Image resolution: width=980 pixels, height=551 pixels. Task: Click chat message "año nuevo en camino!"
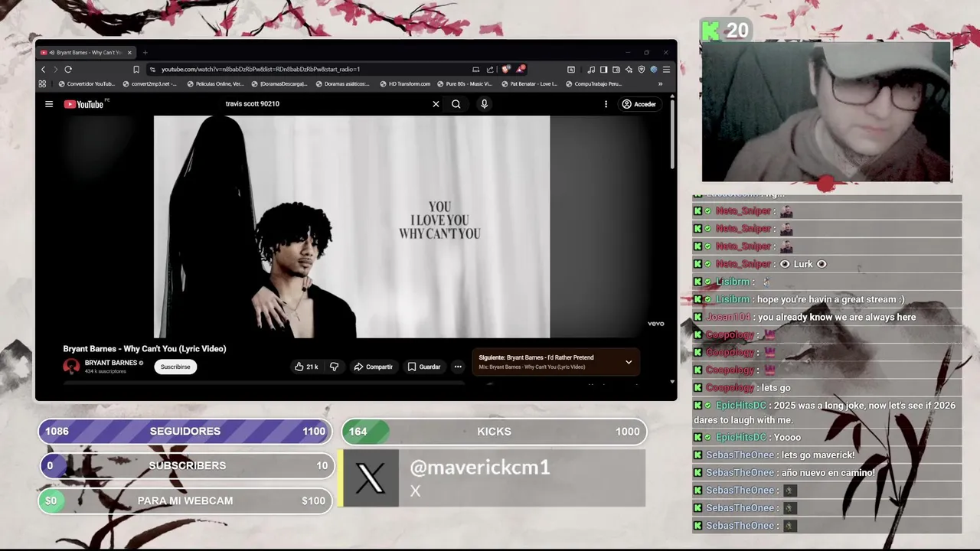(828, 472)
